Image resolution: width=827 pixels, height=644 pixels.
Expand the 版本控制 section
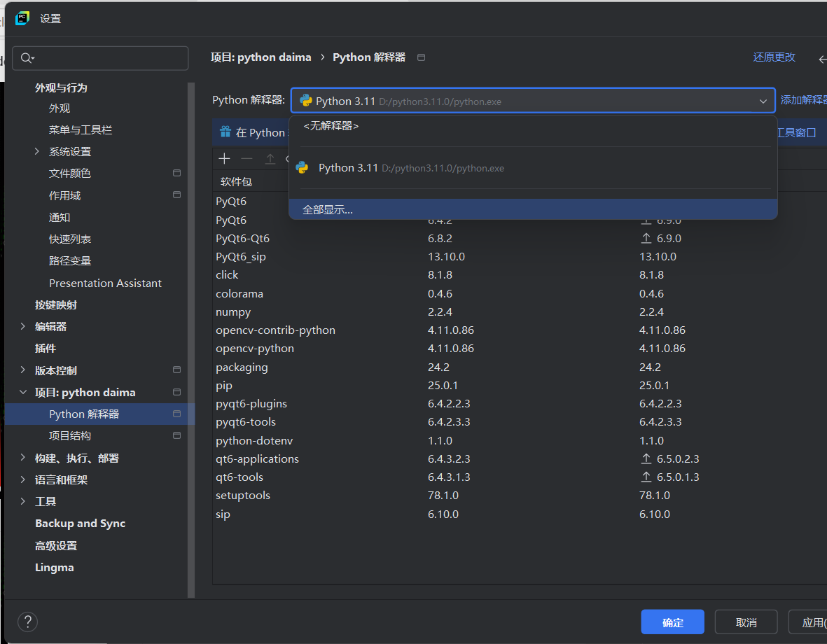pyautogui.click(x=22, y=370)
